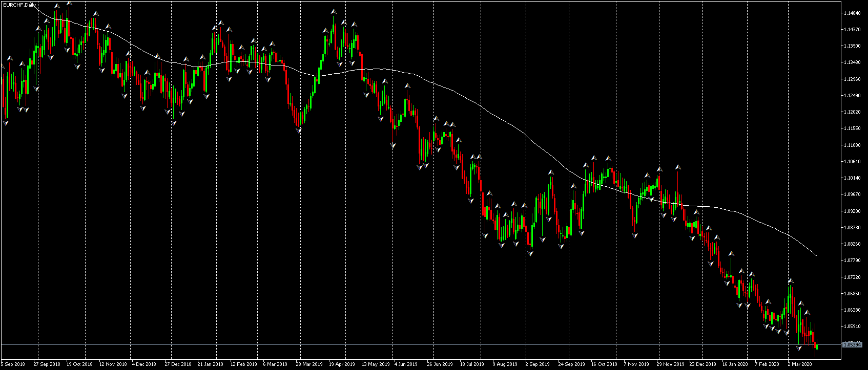Select the 13 May 2019 date label

[x=376, y=364]
